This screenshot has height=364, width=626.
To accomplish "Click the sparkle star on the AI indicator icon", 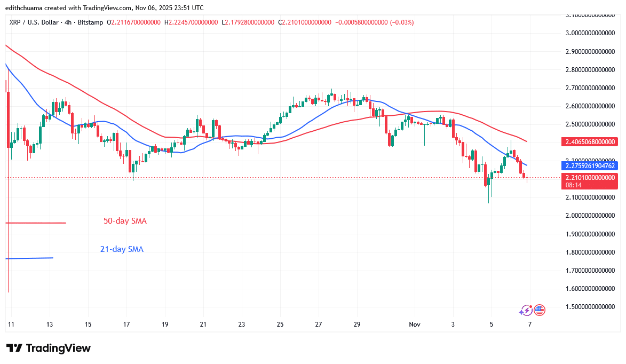I will tap(521, 312).
